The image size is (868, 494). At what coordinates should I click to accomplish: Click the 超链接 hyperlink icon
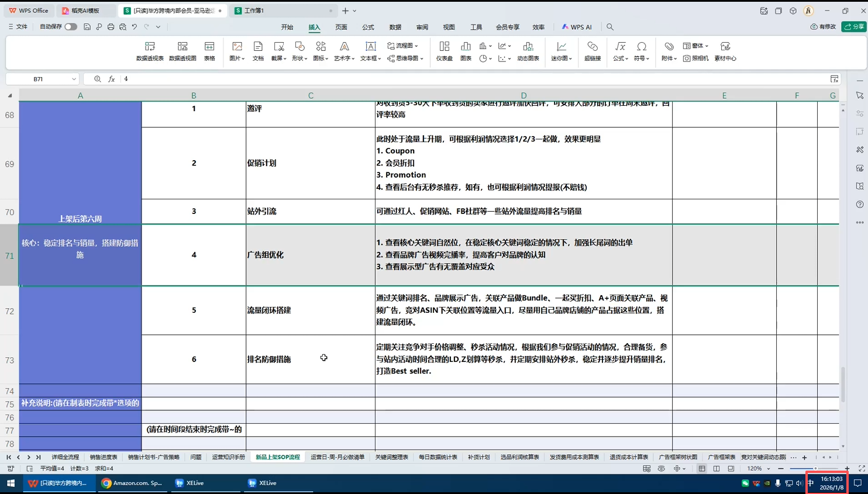592,51
